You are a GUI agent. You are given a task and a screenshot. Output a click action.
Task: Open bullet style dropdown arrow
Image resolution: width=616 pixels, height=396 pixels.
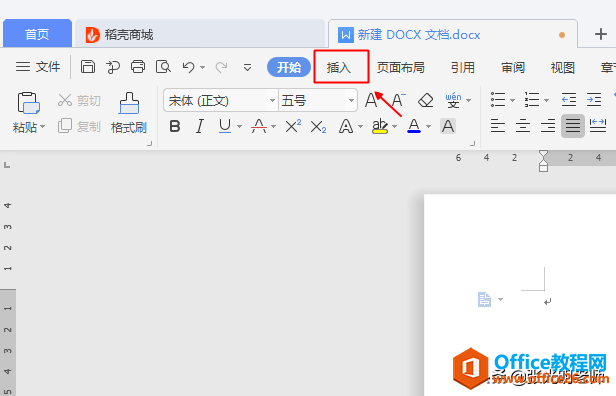coord(512,101)
